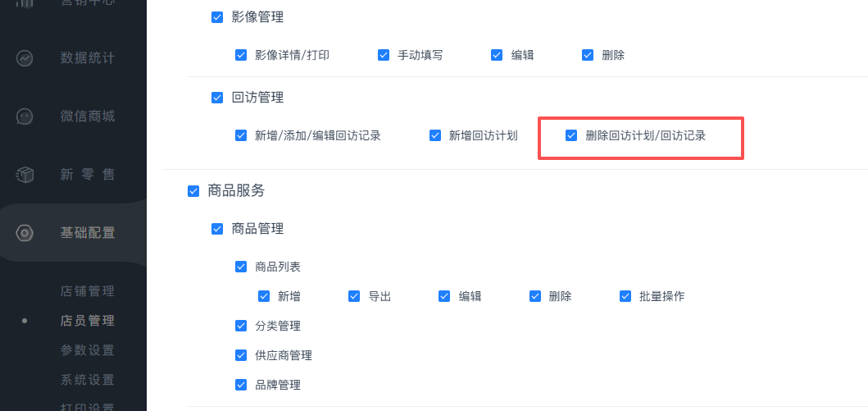Toggle the 新增回访计划 checkbox
Screen dimensions: 868x411
[x=435, y=135]
